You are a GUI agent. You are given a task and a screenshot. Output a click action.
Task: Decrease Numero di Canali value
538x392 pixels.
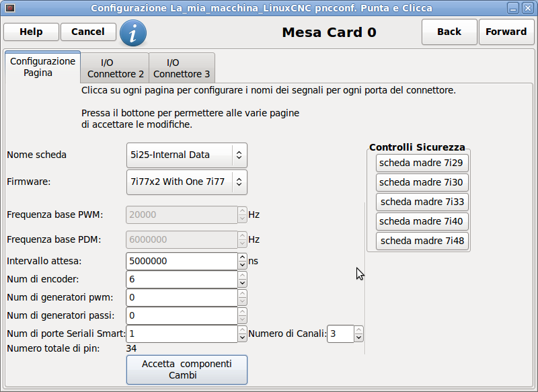[x=358, y=338]
